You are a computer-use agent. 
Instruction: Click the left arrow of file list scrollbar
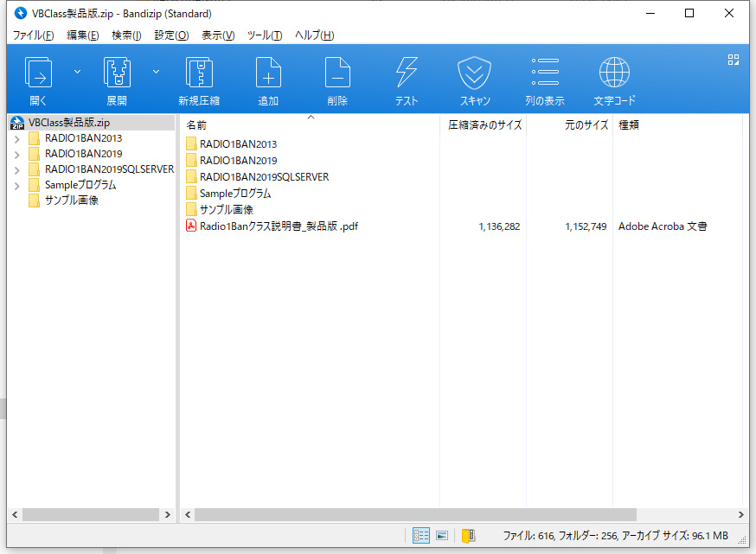[188, 514]
